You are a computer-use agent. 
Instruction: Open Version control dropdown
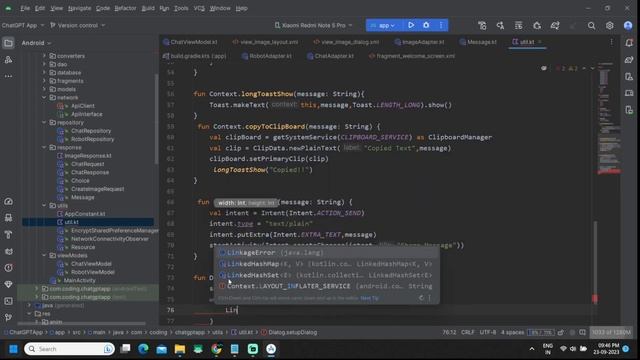[77, 25]
